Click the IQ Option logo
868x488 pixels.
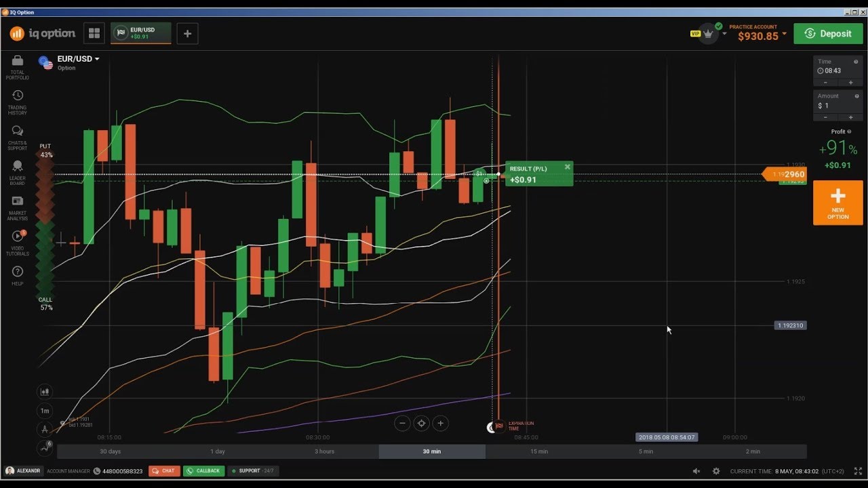(x=42, y=33)
